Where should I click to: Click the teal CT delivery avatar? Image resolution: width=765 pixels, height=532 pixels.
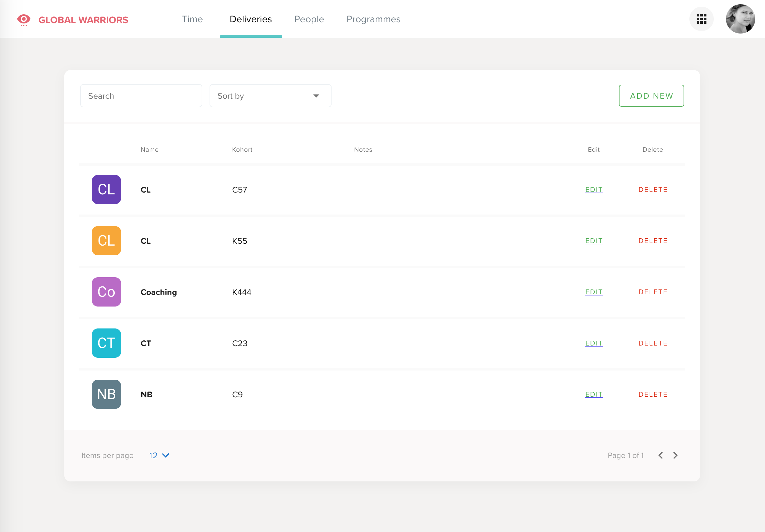point(106,343)
